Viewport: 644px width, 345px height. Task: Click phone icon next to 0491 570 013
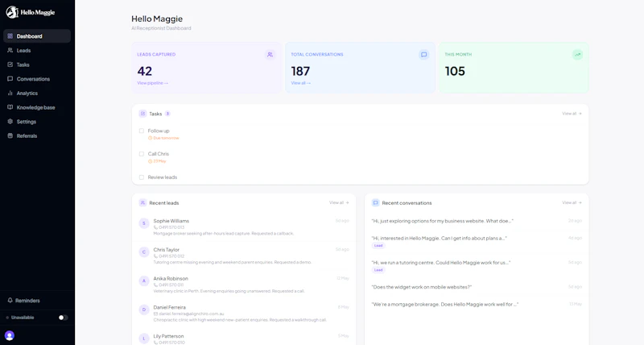click(x=155, y=227)
